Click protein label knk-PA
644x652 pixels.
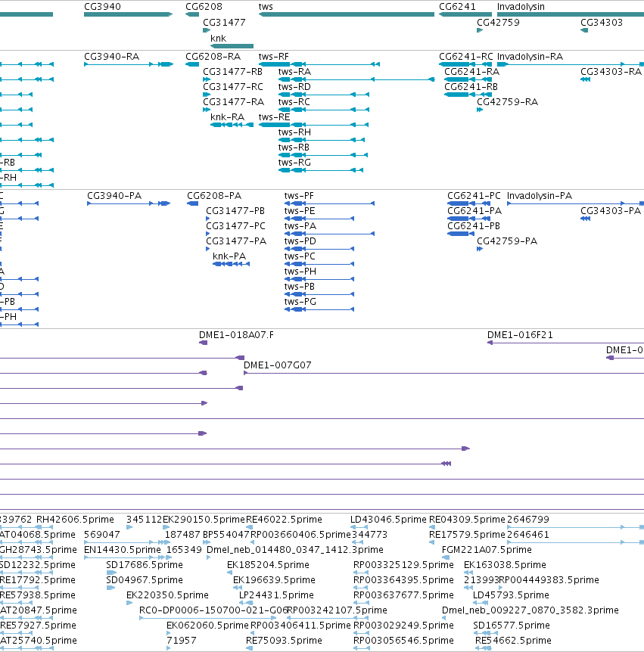(x=229, y=256)
